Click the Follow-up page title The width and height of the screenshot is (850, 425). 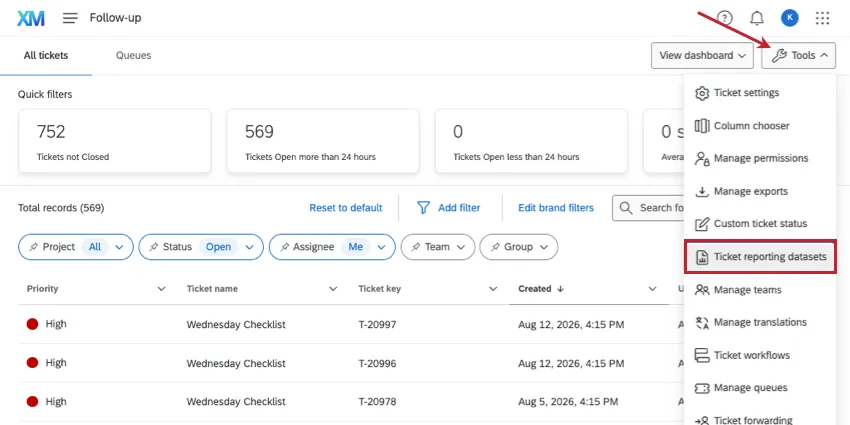[115, 18]
